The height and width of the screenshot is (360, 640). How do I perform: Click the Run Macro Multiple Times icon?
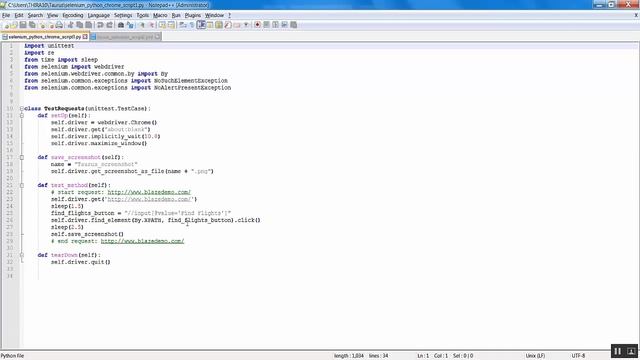point(284,25)
